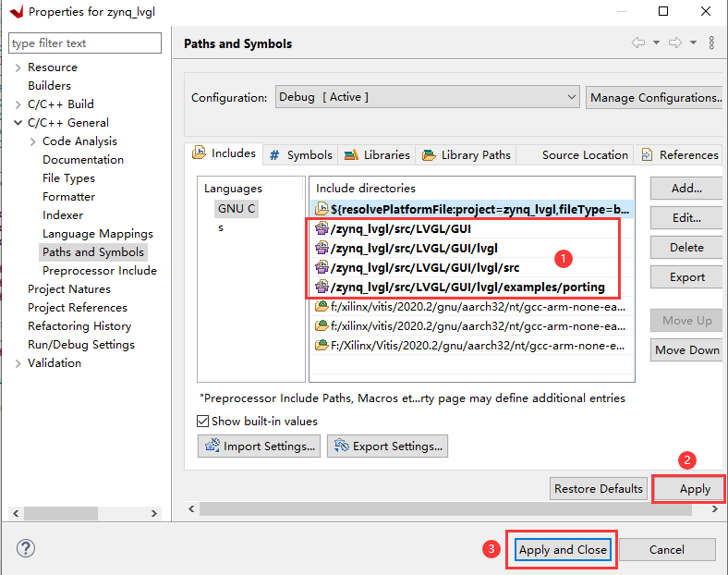The image size is (728, 575).
Task: Click the back navigation arrow icon
Action: (638, 43)
